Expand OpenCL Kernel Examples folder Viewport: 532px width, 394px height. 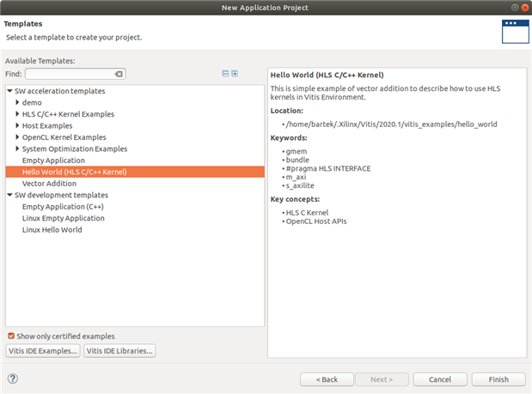(17, 137)
